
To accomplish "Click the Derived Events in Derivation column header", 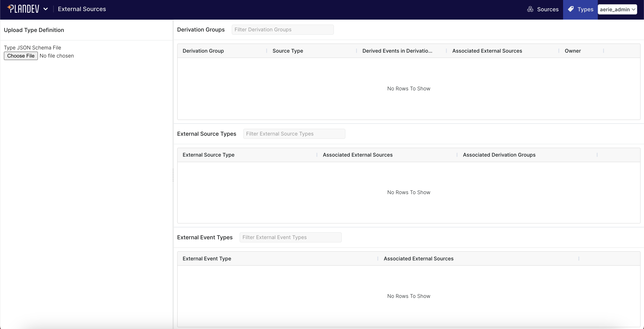I will [x=397, y=51].
